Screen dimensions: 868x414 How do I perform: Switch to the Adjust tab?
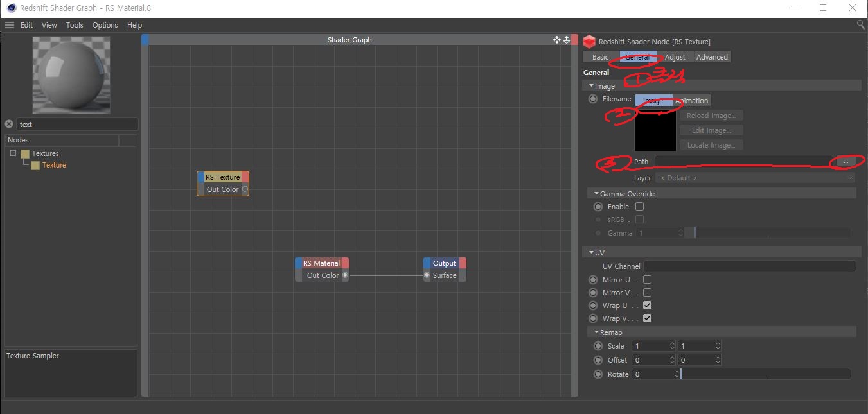click(675, 57)
